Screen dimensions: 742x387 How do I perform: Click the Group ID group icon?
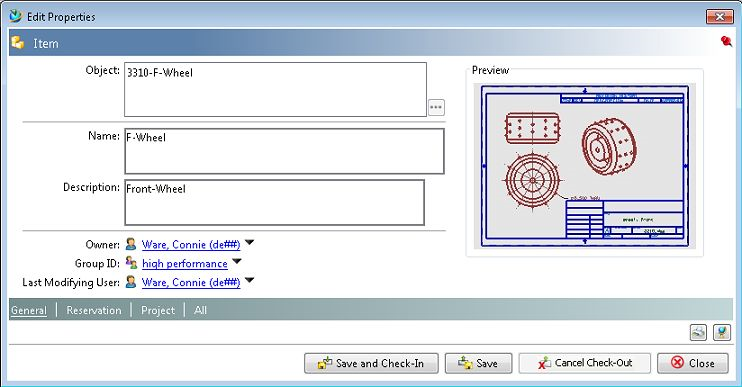coord(131,263)
